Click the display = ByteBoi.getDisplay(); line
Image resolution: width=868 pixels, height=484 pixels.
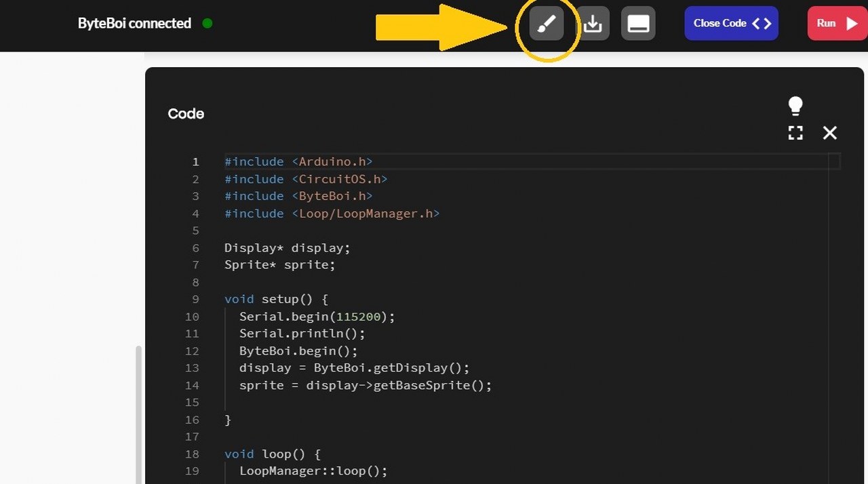pos(354,368)
